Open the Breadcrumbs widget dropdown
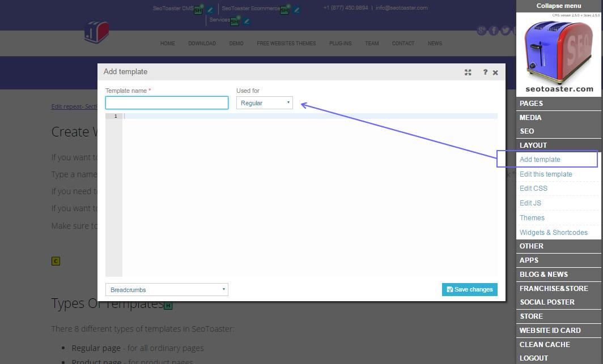This screenshot has height=364, width=603. (x=167, y=290)
